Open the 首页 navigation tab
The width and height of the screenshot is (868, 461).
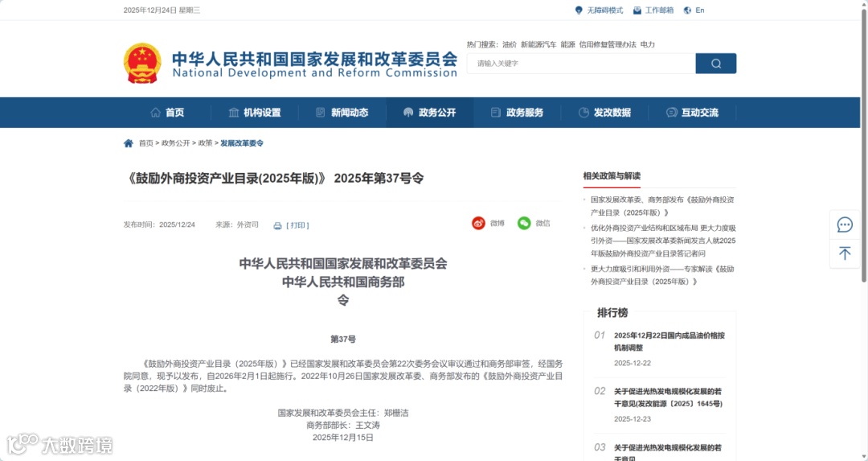point(167,113)
